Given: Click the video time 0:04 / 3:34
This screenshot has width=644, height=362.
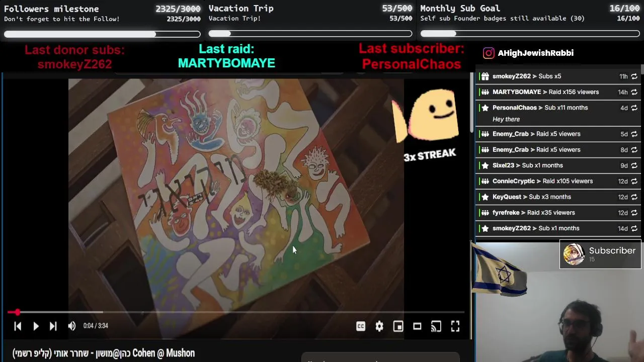Looking at the screenshot, I should pyautogui.click(x=96, y=326).
